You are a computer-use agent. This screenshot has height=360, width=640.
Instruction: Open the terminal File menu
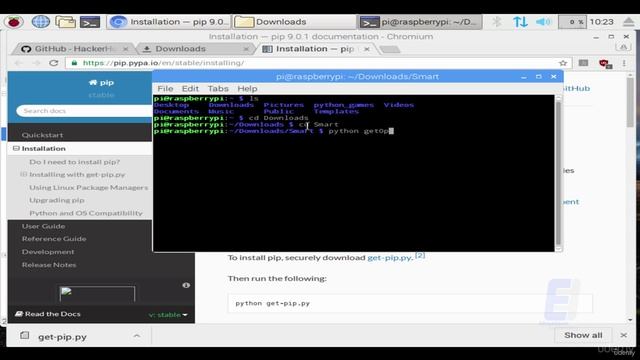point(165,89)
